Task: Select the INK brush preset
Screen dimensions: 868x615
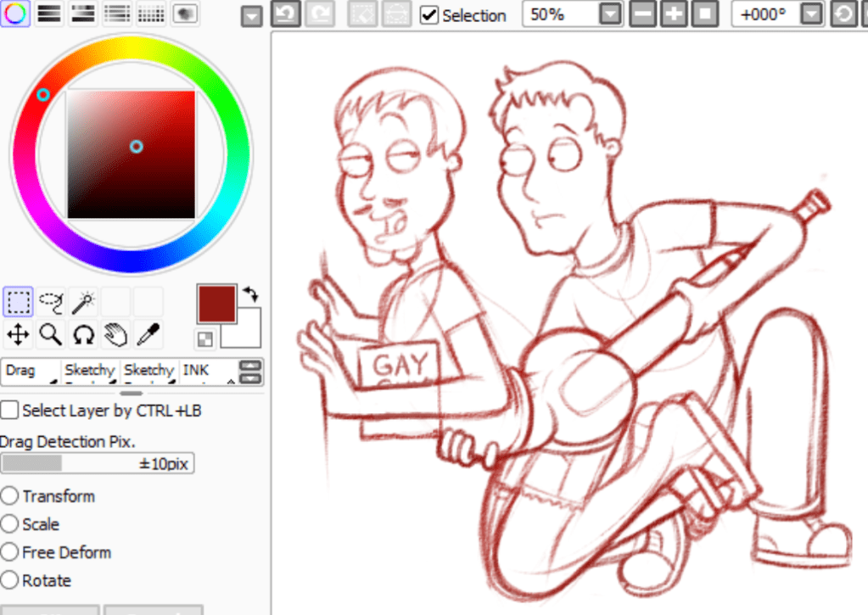Action: [x=207, y=372]
